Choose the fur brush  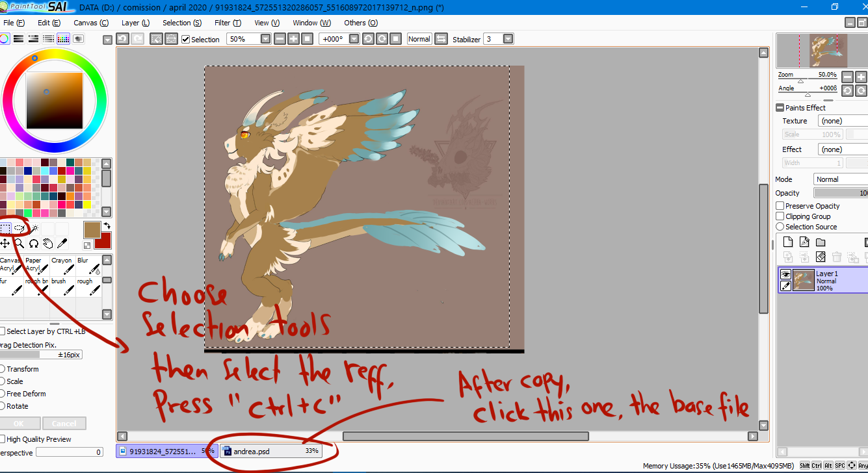pos(12,287)
